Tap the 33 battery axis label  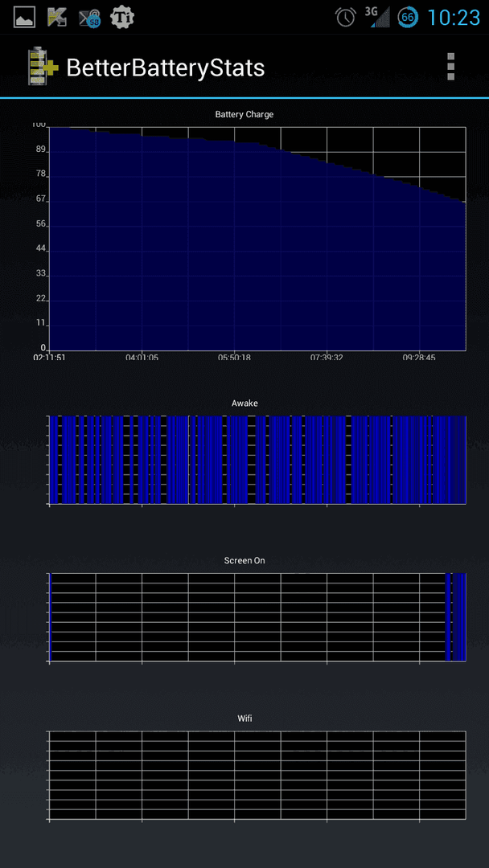(40, 274)
